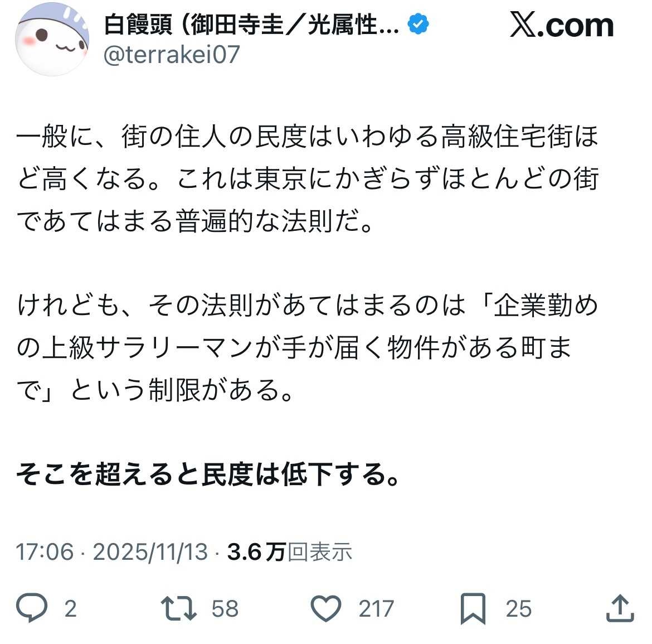Viewport: 652px width, 644px height.
Task: Open the author's round avatar image
Action: [x=52, y=40]
